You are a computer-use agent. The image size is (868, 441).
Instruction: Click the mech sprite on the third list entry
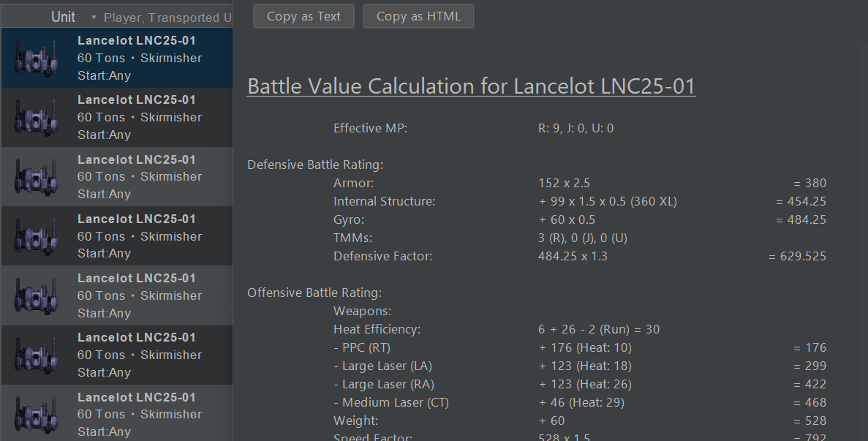[x=35, y=176]
